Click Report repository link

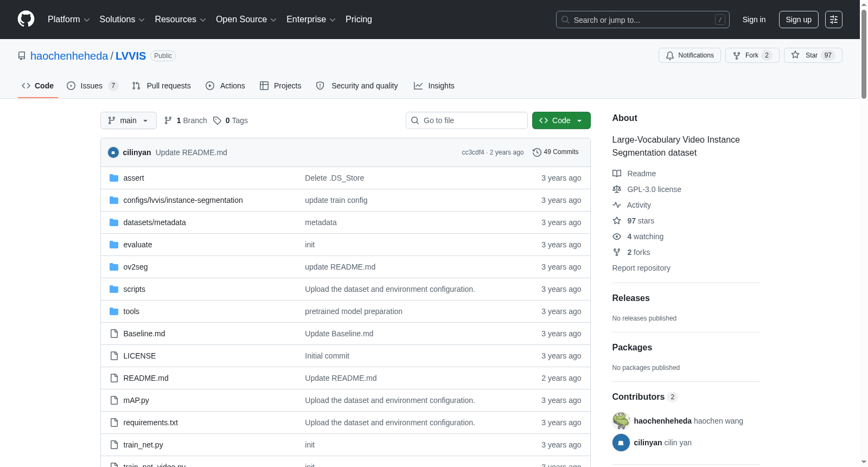coord(641,268)
